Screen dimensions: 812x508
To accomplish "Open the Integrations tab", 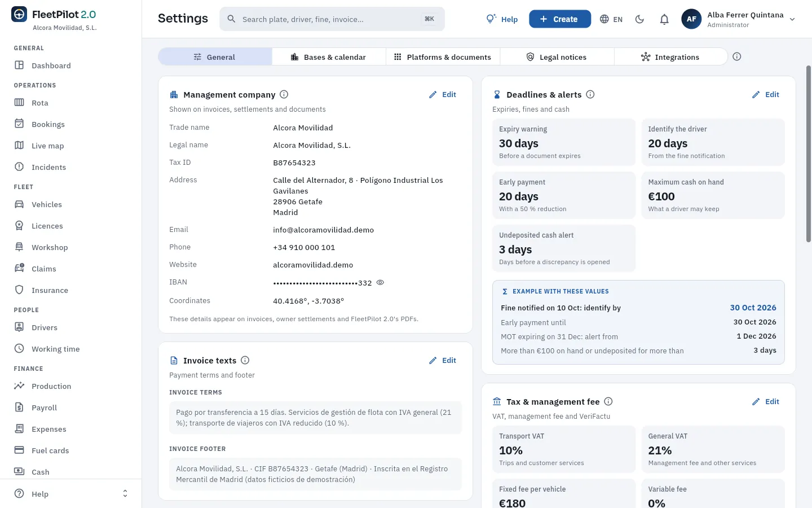I will click(x=670, y=57).
